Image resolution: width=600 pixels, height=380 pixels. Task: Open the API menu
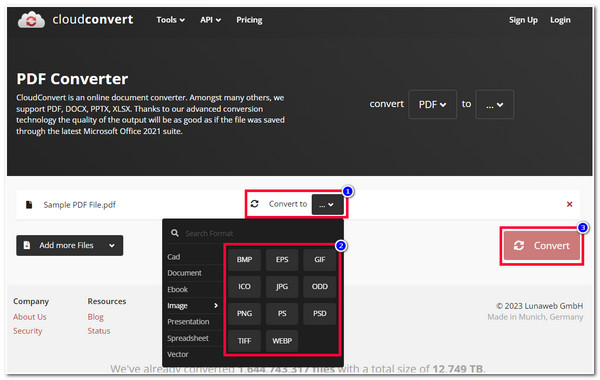210,20
